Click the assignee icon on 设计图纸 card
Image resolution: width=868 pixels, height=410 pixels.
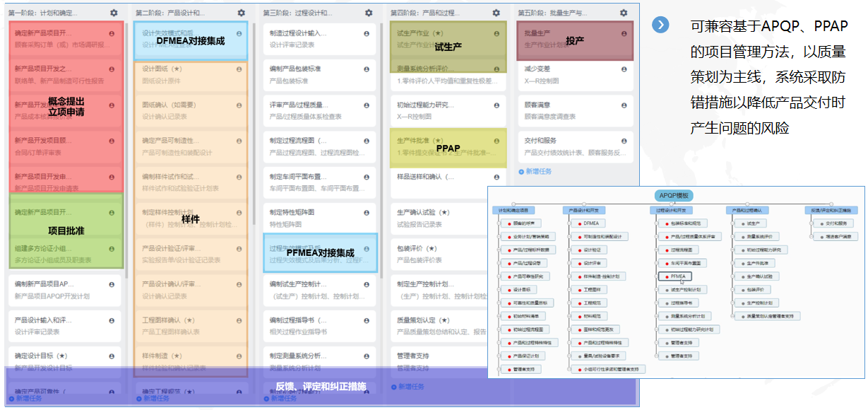click(239, 69)
